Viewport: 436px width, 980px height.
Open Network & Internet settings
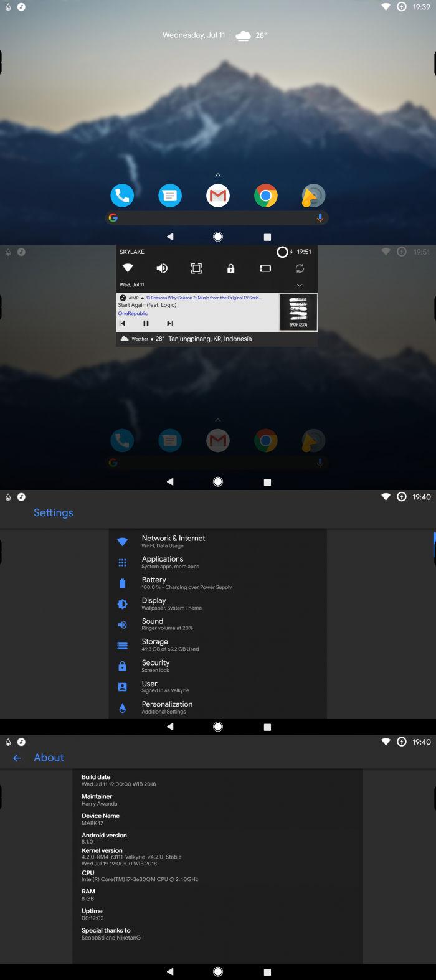click(218, 541)
